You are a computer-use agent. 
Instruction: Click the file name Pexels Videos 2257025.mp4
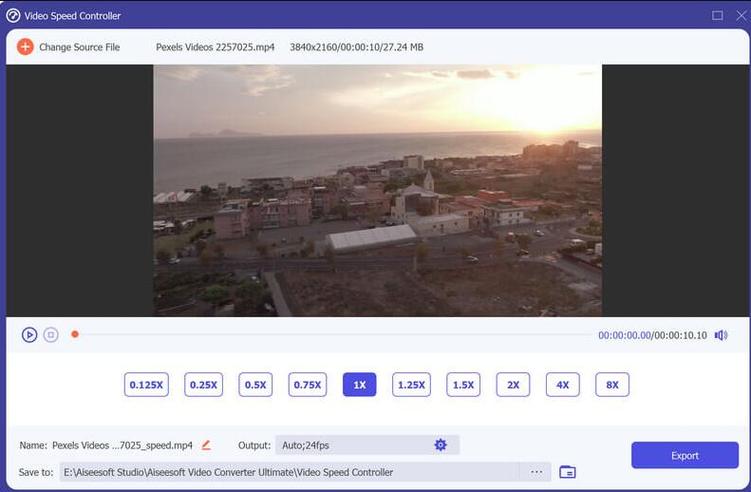click(x=215, y=47)
